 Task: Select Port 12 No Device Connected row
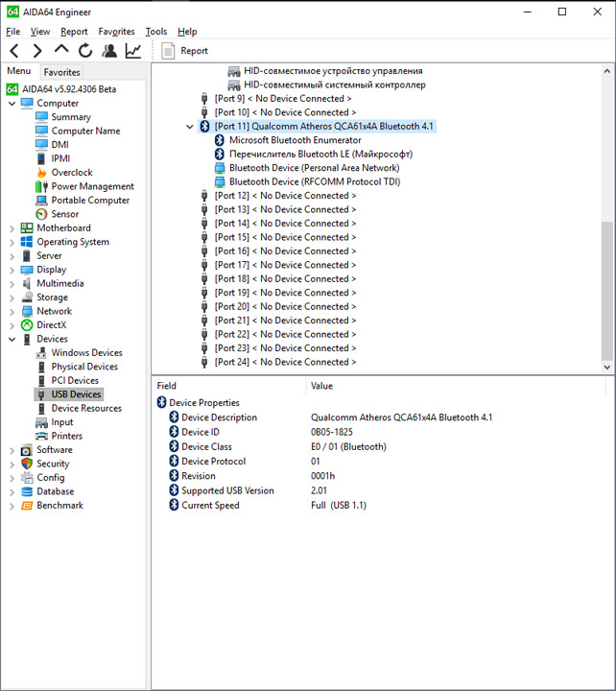click(x=285, y=196)
